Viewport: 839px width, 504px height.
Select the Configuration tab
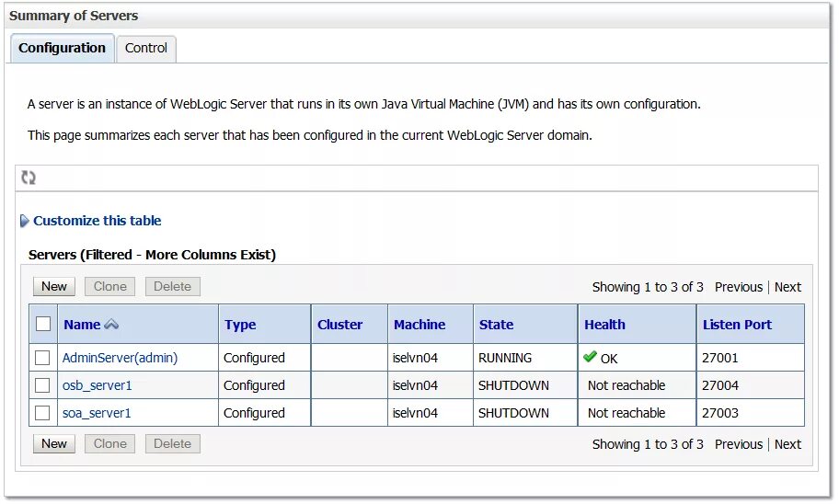(62, 48)
